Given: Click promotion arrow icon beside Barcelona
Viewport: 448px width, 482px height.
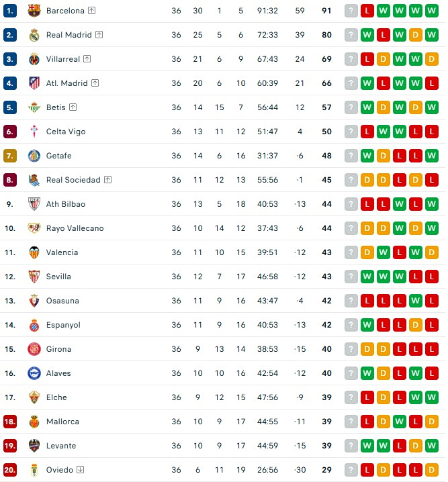Looking at the screenshot, I should click(x=91, y=11).
